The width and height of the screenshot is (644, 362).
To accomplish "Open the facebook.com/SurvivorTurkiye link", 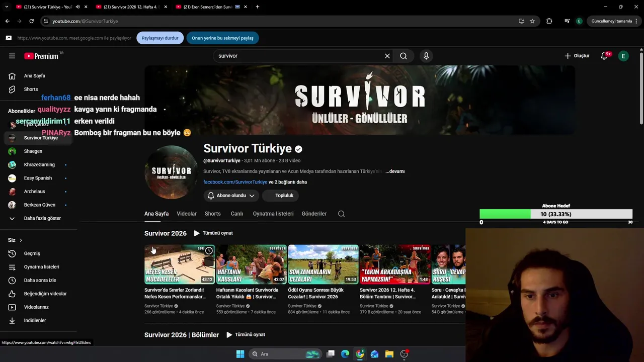I will tap(235, 182).
